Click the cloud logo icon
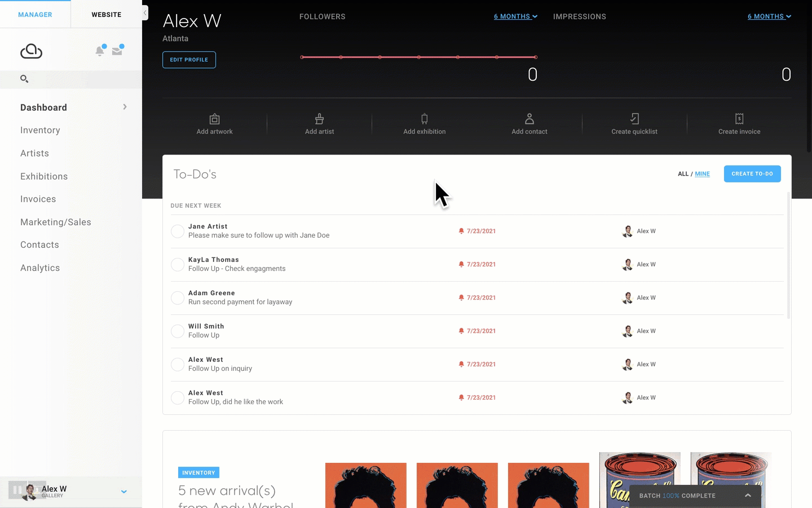 [x=32, y=51]
